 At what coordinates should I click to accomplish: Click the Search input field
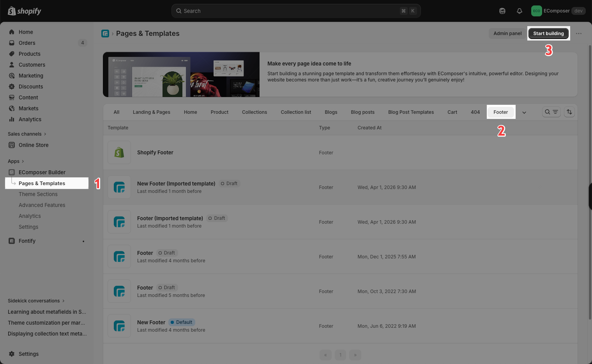pos(296,11)
